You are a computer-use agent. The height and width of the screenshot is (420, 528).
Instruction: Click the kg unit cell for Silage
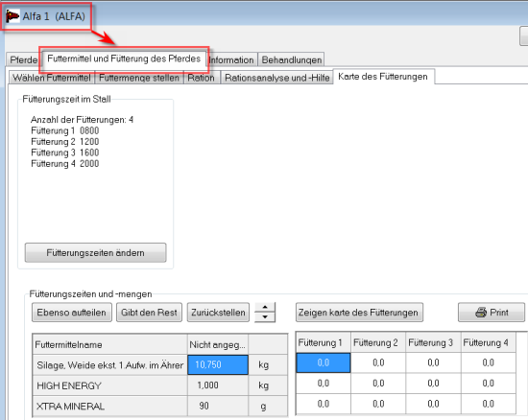tap(268, 364)
